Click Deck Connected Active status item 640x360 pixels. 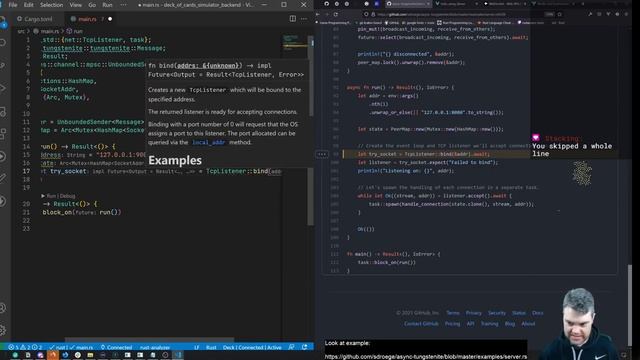pos(252,347)
